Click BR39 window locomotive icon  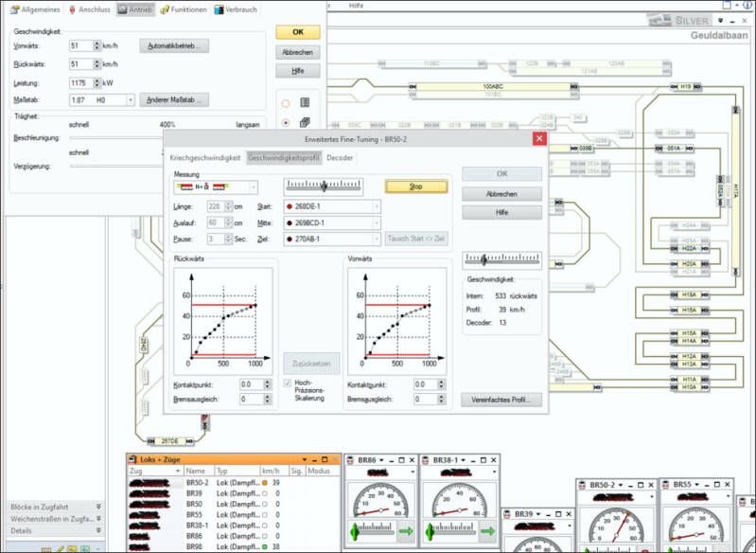(x=507, y=514)
